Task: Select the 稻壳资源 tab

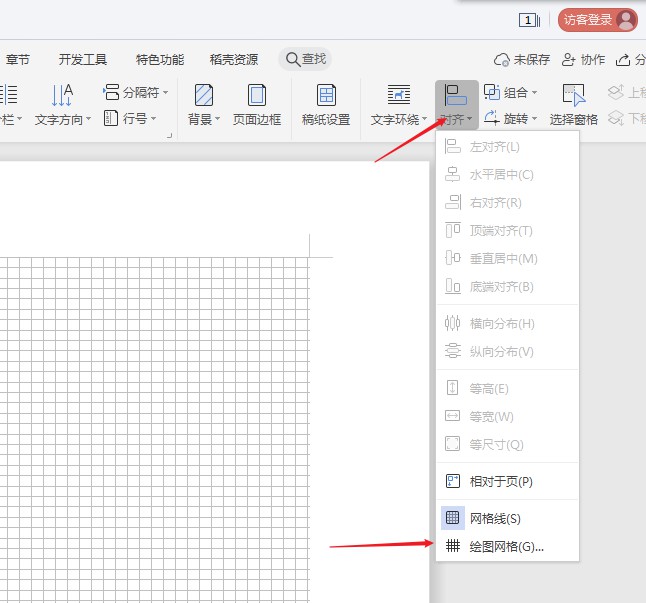Action: (234, 60)
